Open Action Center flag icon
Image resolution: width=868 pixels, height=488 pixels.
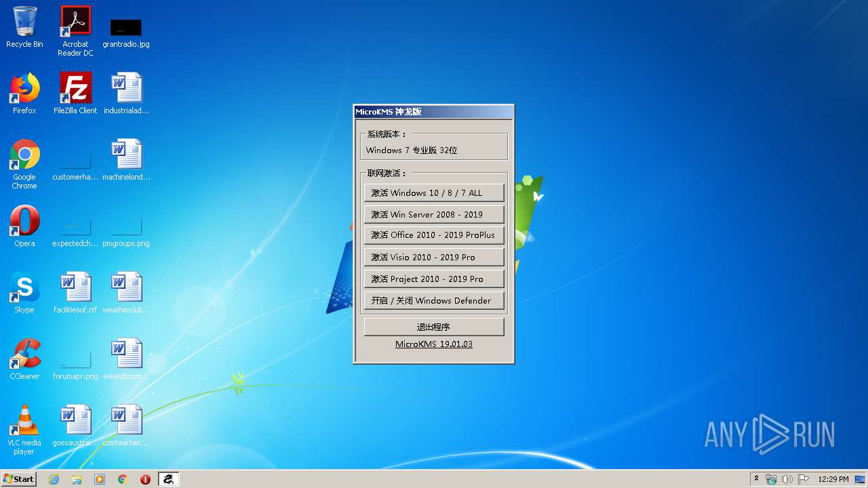coord(804,479)
